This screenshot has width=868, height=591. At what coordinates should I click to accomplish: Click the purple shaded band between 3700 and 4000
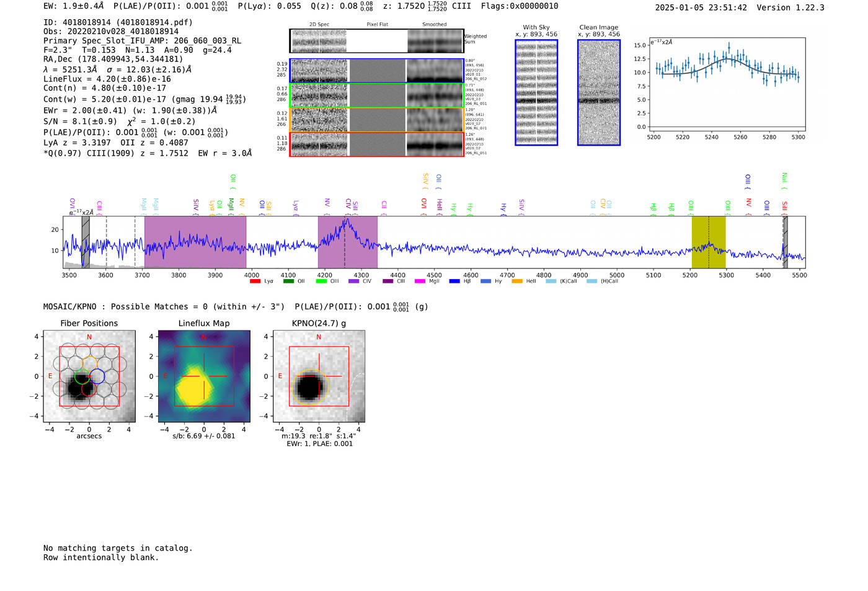point(195,242)
